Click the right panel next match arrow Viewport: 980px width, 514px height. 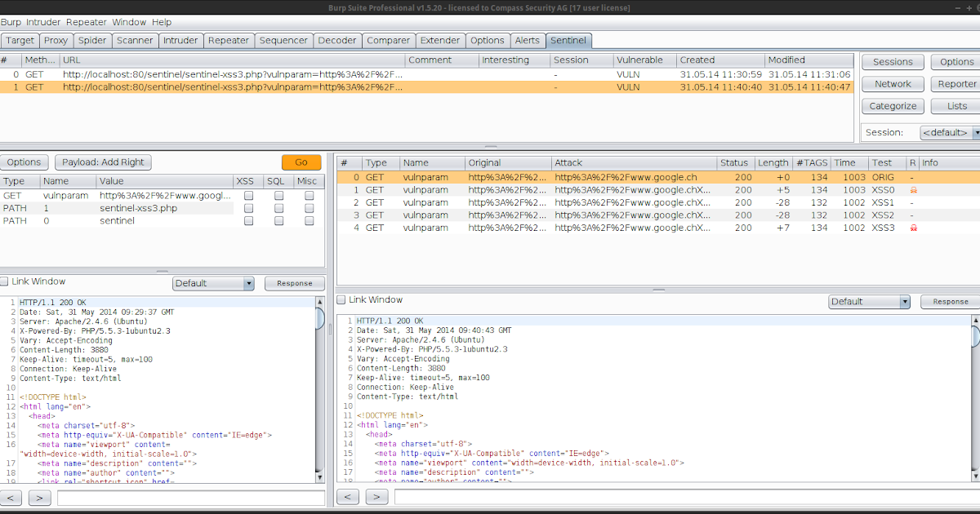(x=376, y=497)
